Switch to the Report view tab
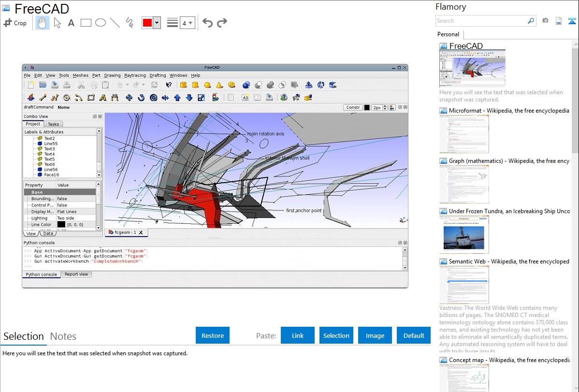This screenshot has height=392, width=579. [76, 274]
